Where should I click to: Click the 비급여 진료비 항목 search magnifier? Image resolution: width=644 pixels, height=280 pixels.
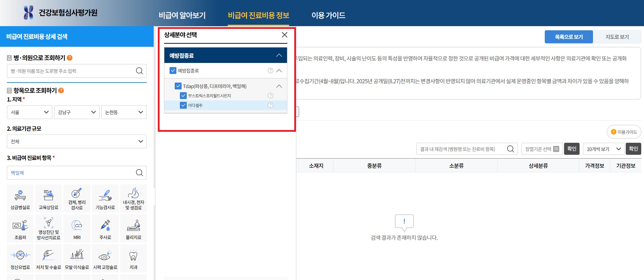point(139,173)
